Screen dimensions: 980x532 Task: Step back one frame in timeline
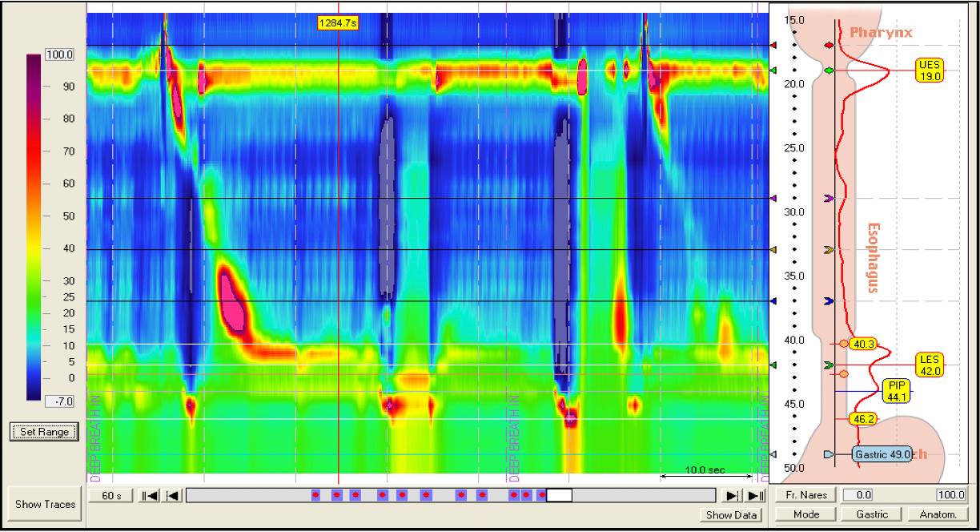coord(171,496)
